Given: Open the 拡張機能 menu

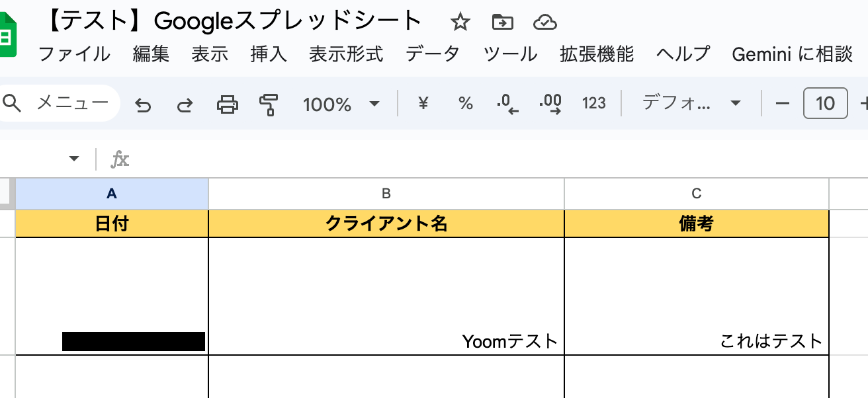Looking at the screenshot, I should (596, 54).
